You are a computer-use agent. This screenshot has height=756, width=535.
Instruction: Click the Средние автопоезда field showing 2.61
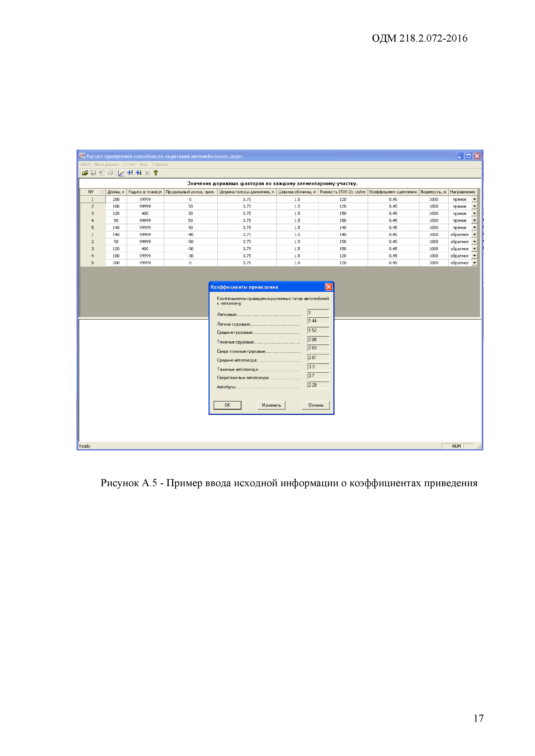coord(318,357)
